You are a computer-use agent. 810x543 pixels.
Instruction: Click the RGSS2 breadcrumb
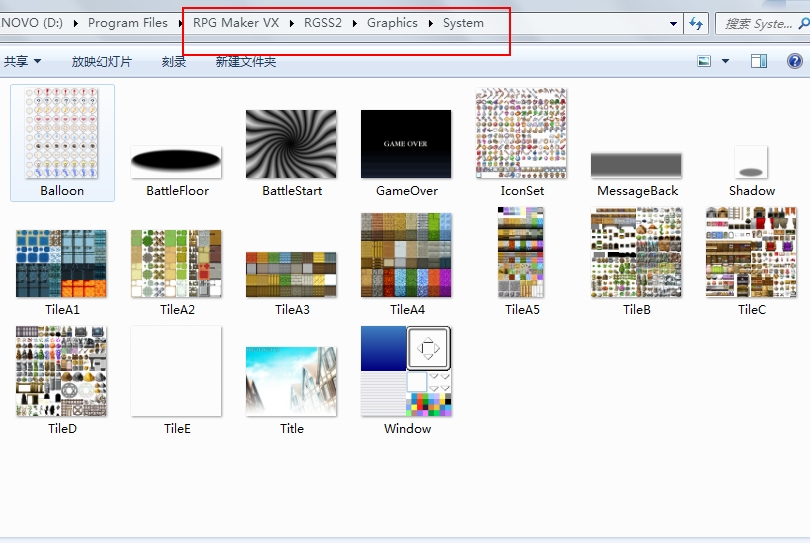point(323,23)
